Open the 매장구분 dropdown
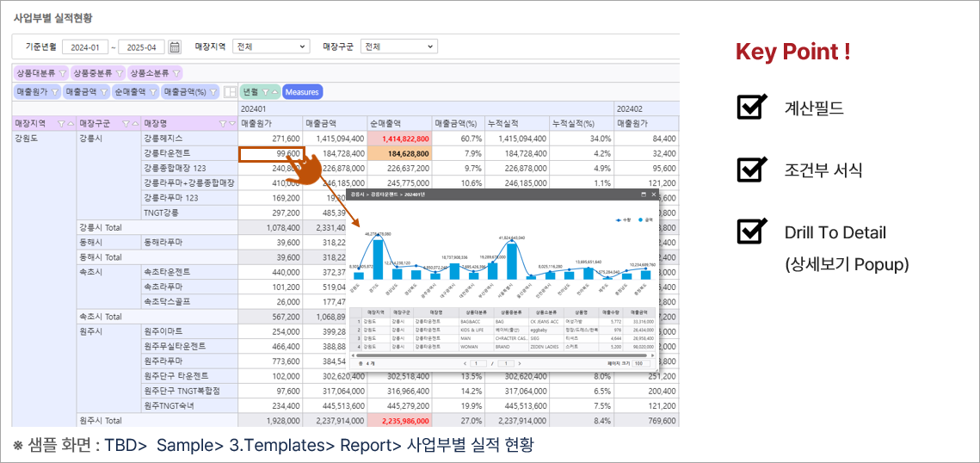 [398, 46]
